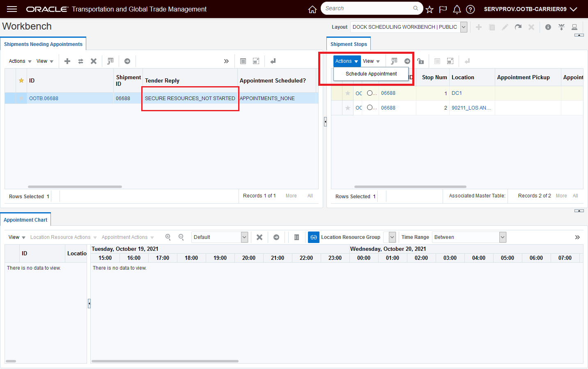Open the Appointment Chart View menu
Viewport: 588px width, 369px height.
click(x=17, y=237)
